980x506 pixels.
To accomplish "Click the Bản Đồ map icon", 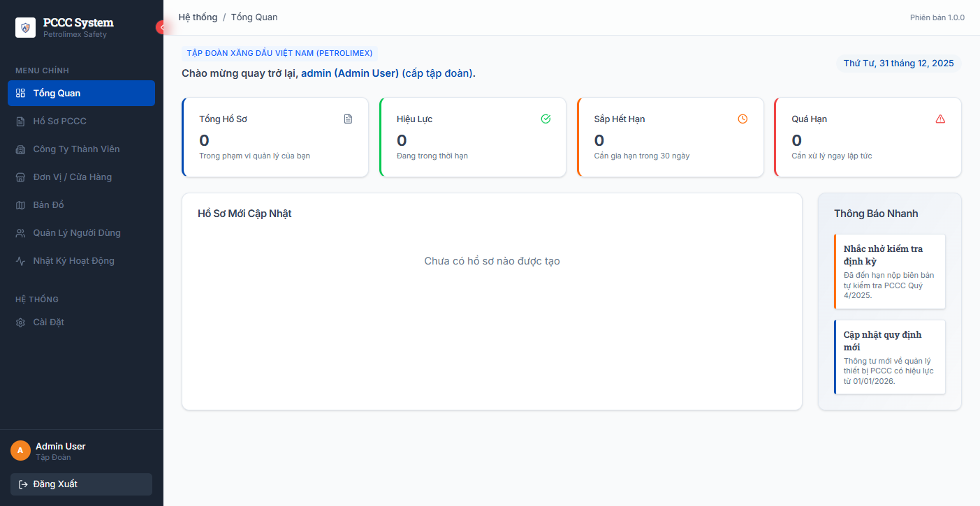I will click(20, 205).
